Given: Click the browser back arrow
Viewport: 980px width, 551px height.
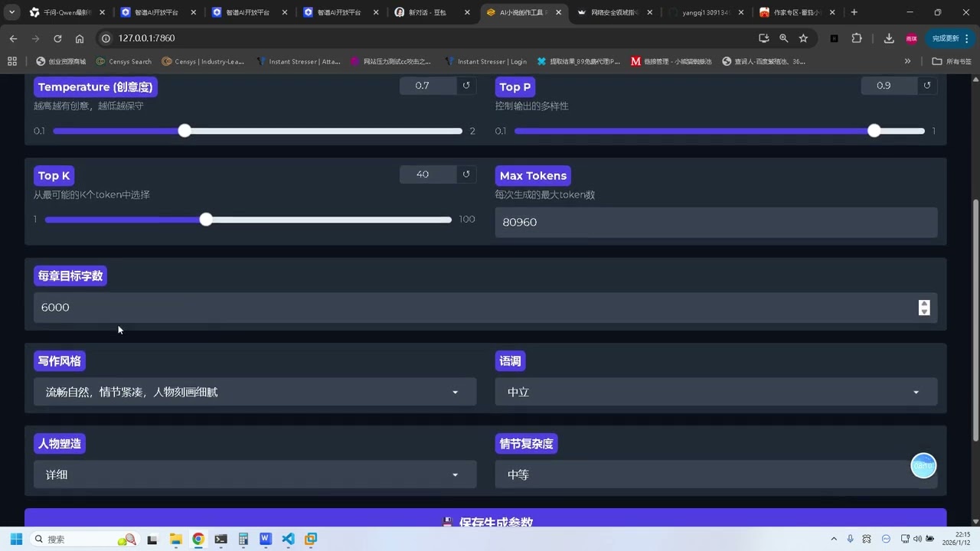Looking at the screenshot, I should click(x=13, y=38).
